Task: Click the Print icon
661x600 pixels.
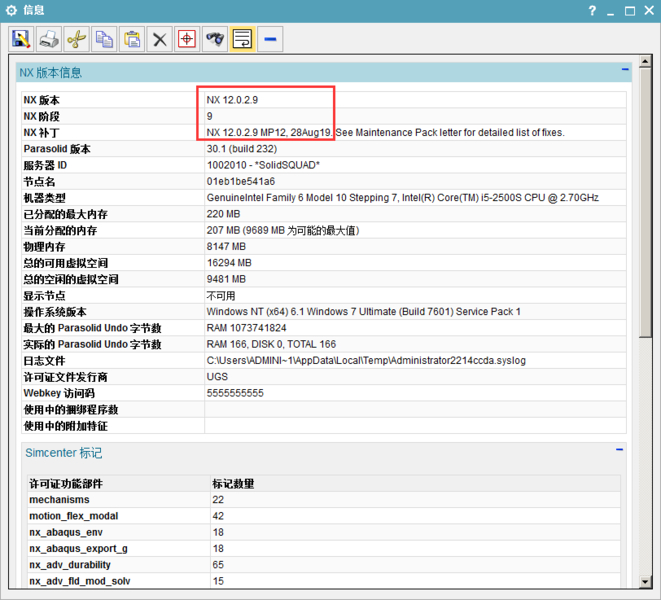Action: 49,39
